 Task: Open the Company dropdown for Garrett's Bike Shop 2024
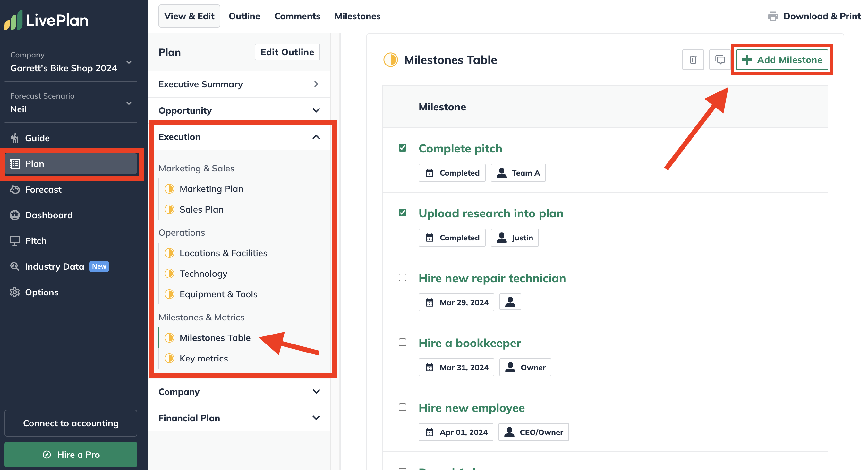click(71, 62)
